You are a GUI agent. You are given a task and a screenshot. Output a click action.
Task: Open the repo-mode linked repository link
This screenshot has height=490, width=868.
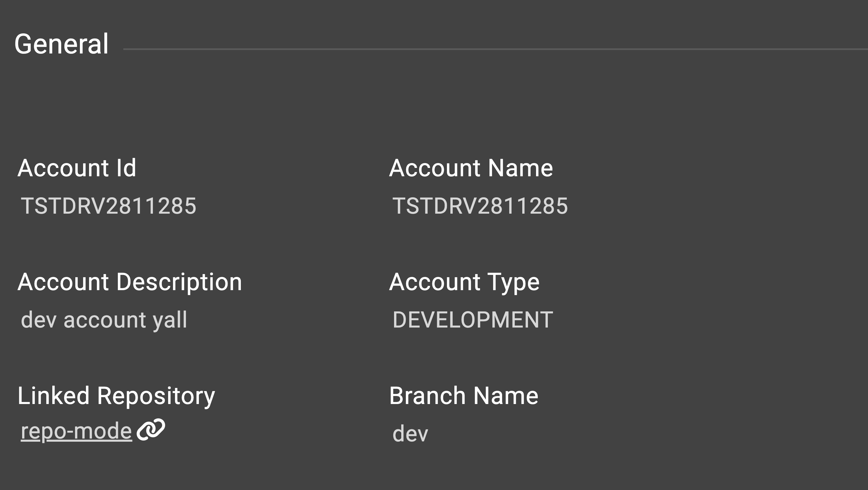pyautogui.click(x=76, y=431)
